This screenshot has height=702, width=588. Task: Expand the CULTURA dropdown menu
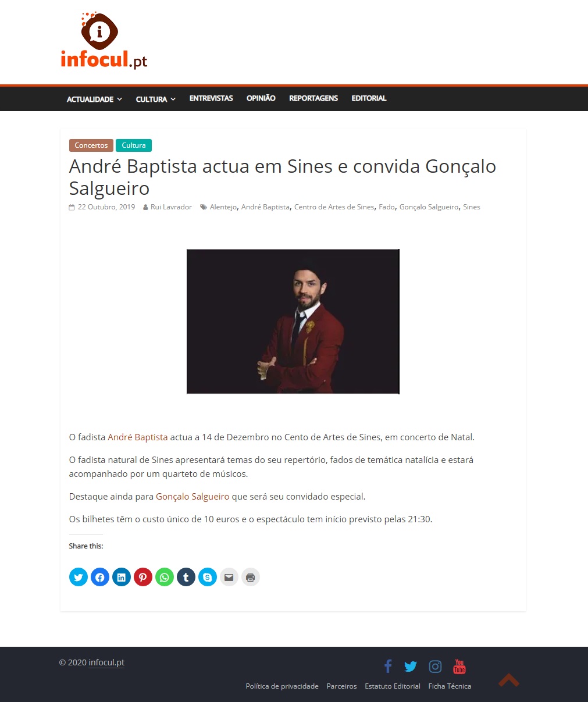(x=156, y=99)
